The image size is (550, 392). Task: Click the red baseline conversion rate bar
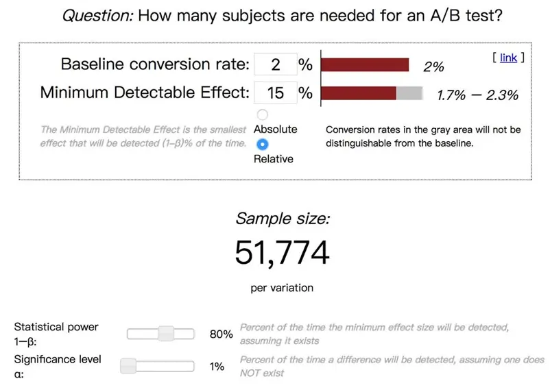[365, 65]
